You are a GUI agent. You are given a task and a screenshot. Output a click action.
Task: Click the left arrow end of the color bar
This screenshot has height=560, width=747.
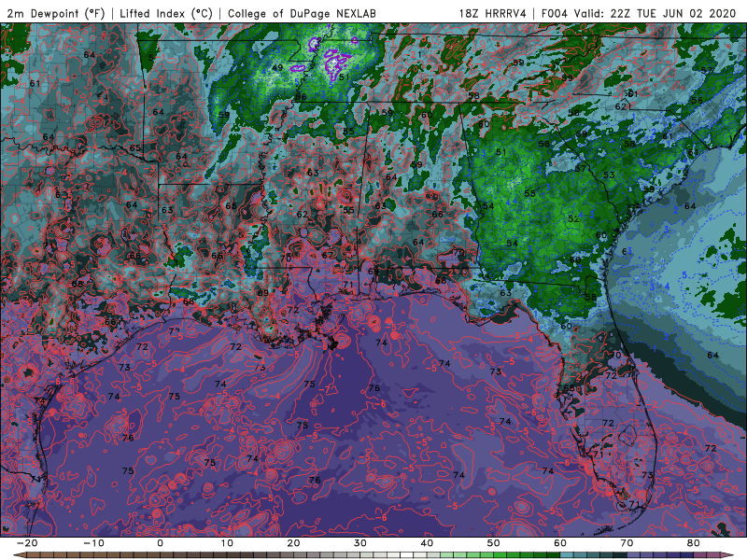(18, 555)
